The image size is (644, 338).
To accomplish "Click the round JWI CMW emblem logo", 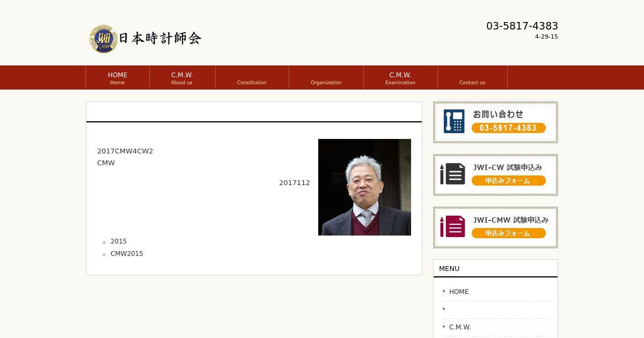I will tap(103, 39).
